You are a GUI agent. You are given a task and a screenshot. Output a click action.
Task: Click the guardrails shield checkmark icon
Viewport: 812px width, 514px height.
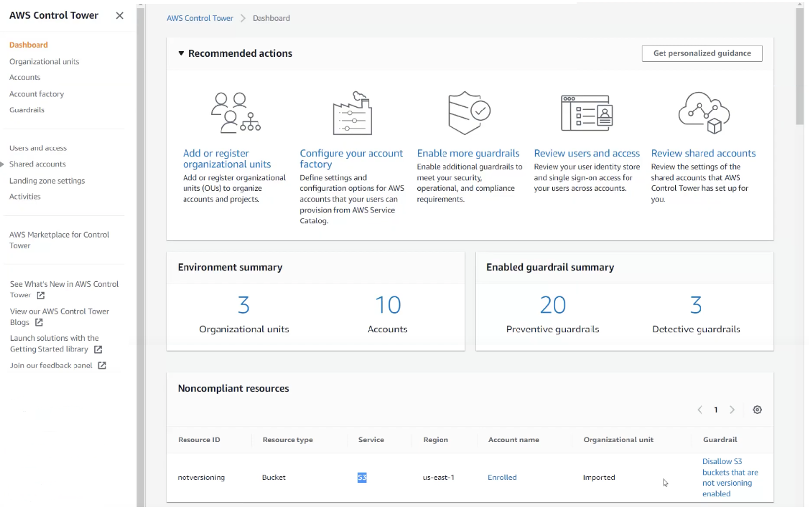click(x=469, y=113)
